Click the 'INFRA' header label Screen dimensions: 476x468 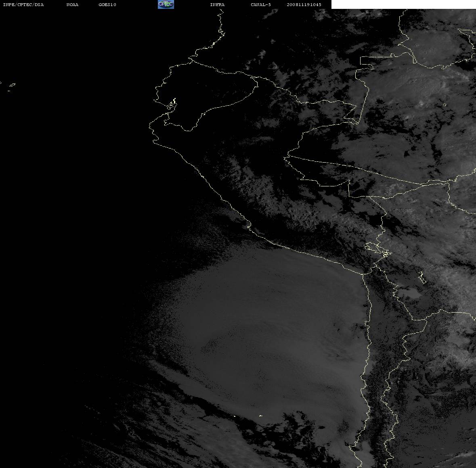tap(217, 4)
